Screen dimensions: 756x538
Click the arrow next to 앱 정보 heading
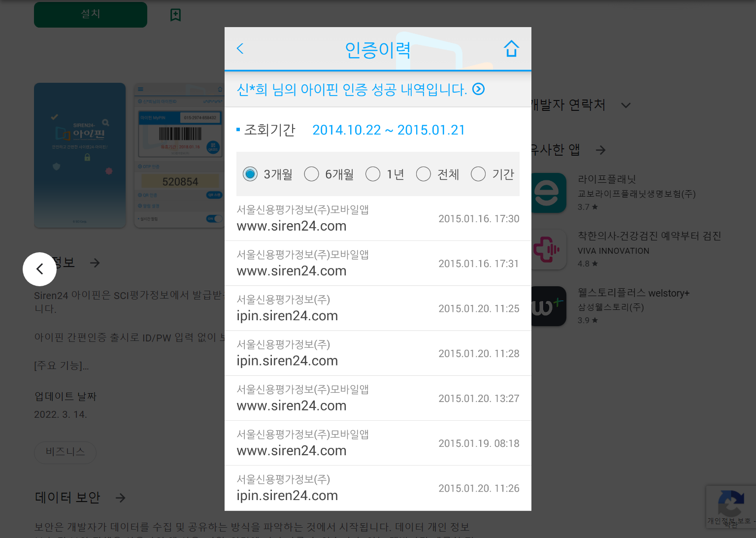coord(95,263)
